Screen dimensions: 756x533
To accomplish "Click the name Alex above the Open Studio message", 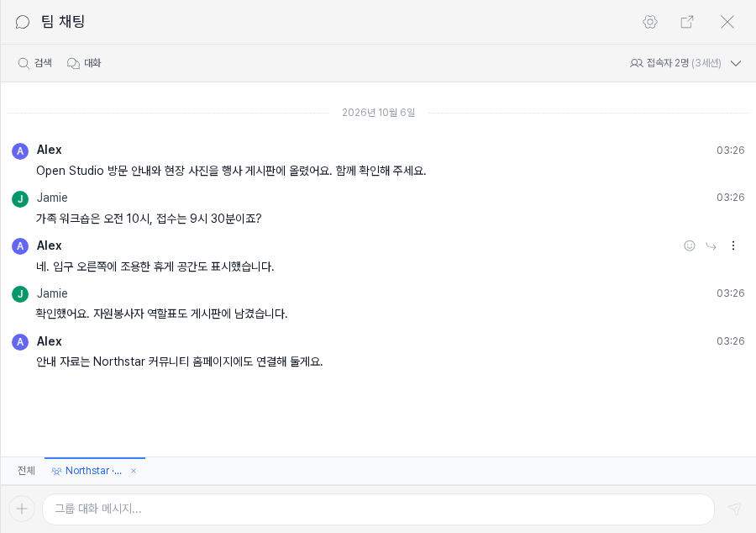I will (x=50, y=150).
